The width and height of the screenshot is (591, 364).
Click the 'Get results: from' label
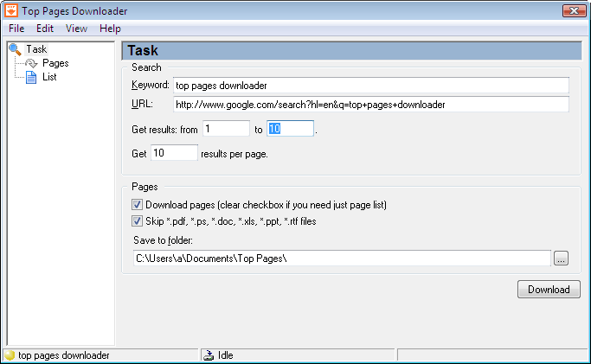pos(164,130)
